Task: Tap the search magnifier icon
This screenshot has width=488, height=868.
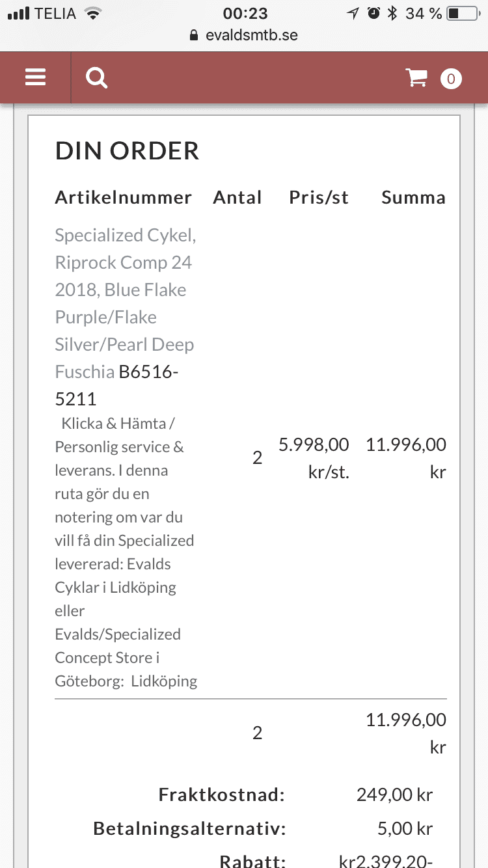Action: (96, 78)
